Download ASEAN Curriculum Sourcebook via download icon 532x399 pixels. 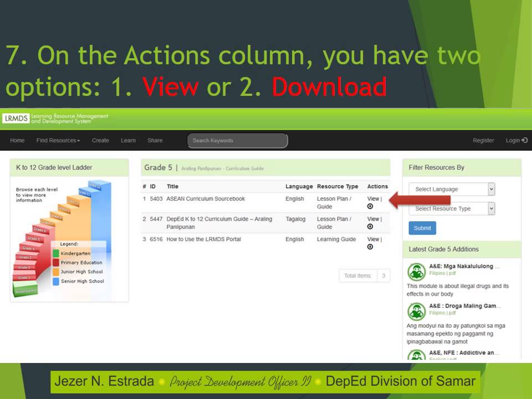[370, 206]
